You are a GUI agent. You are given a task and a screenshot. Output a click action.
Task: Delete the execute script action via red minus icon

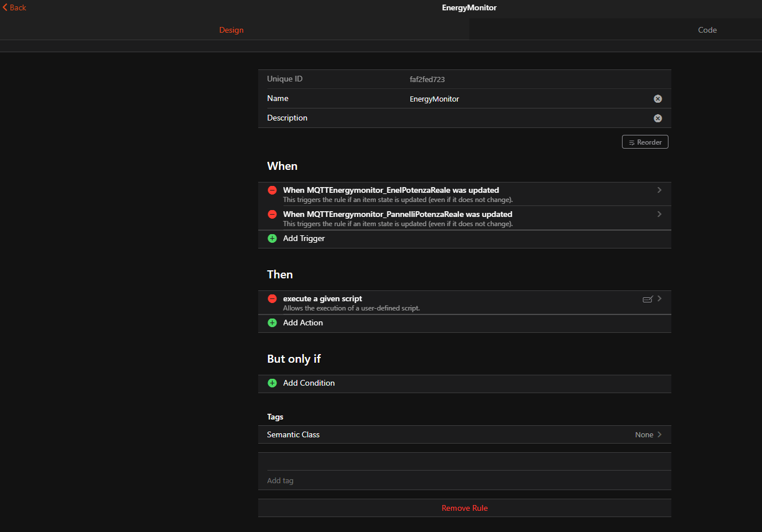click(272, 298)
